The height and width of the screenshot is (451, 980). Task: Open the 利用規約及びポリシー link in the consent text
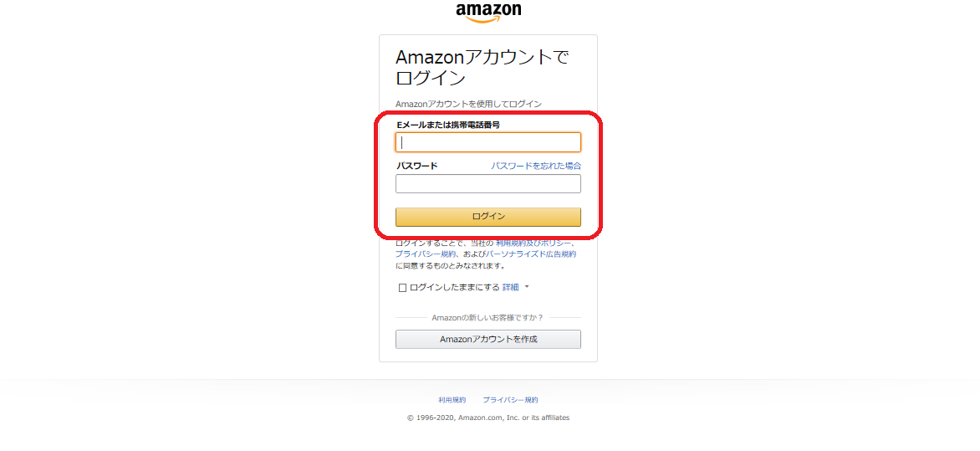click(x=533, y=243)
